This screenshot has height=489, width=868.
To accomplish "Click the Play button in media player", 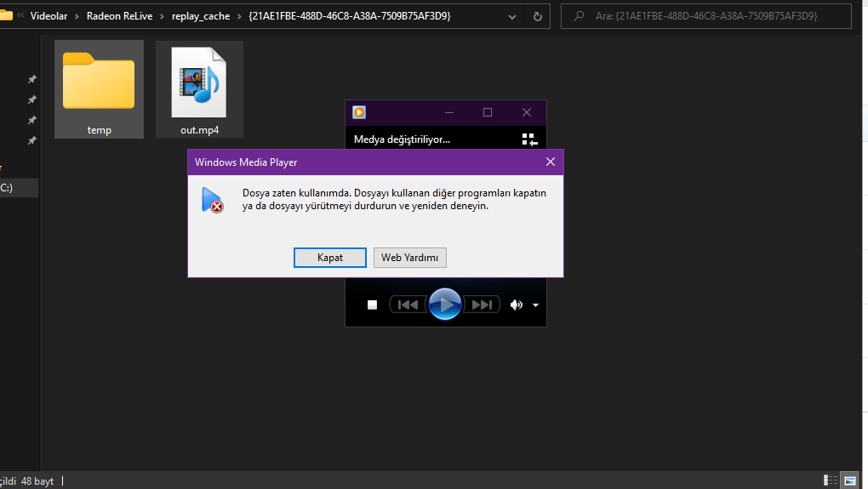I will click(x=444, y=304).
